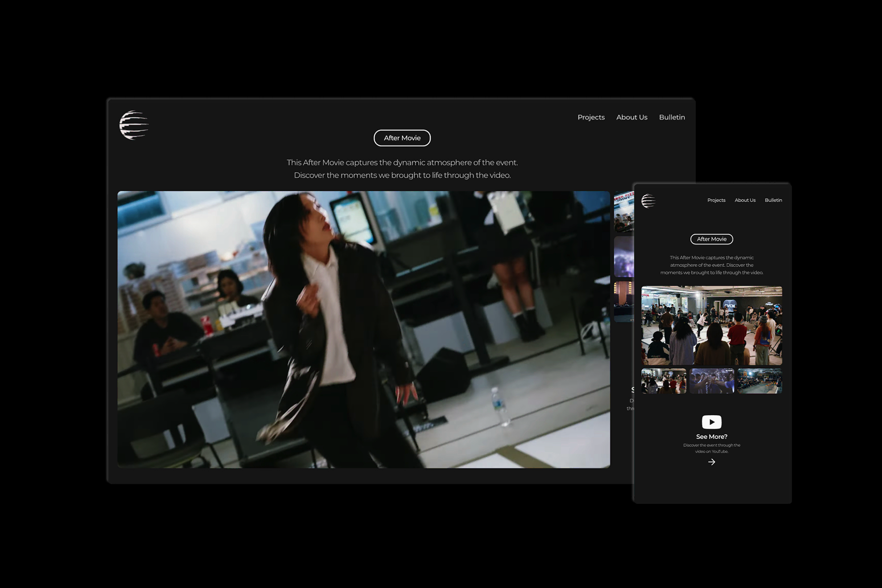Go to Bulletin in the desktop navigation
The height and width of the screenshot is (588, 882).
click(x=672, y=117)
